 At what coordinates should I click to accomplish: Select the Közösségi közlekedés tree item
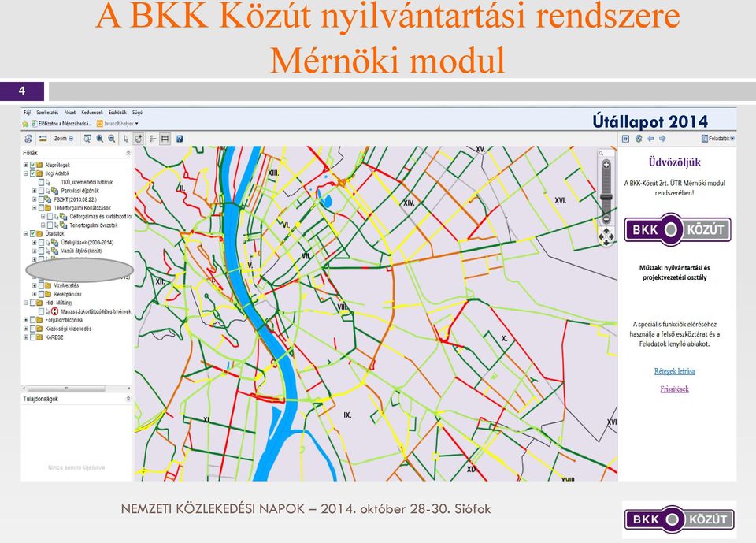[x=68, y=329]
